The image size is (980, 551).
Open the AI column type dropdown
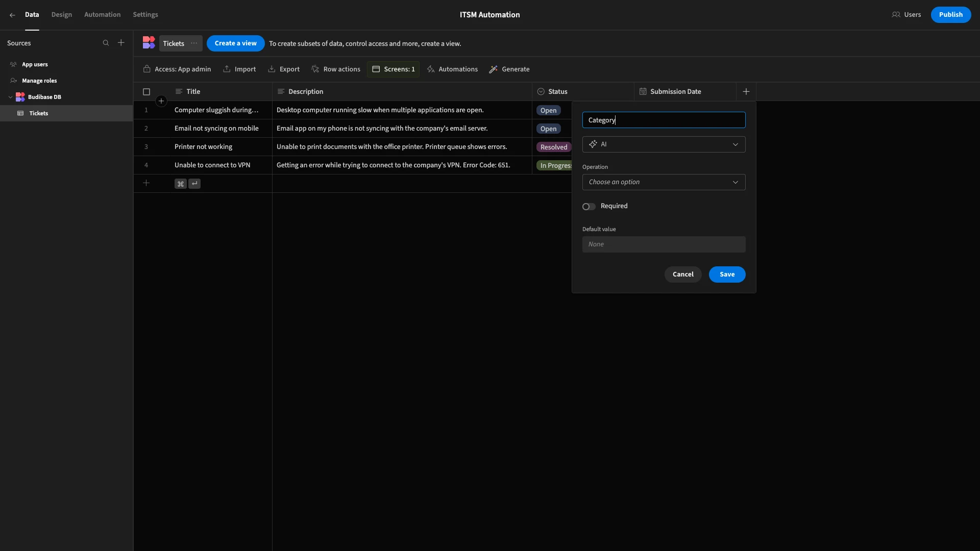664,144
